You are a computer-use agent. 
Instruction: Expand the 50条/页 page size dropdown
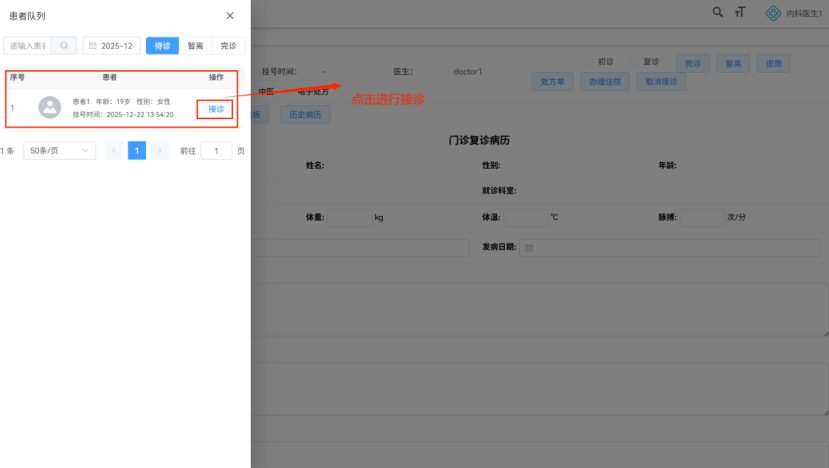59,151
